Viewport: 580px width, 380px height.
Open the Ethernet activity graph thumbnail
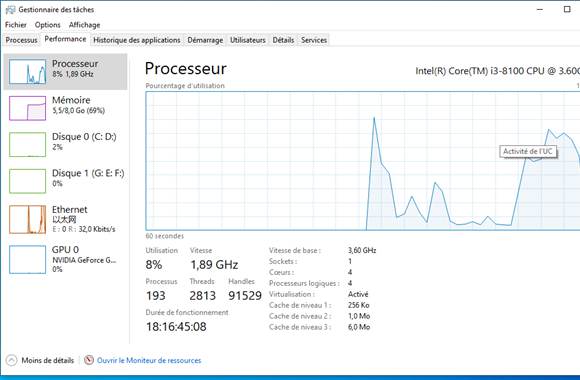[x=27, y=219]
